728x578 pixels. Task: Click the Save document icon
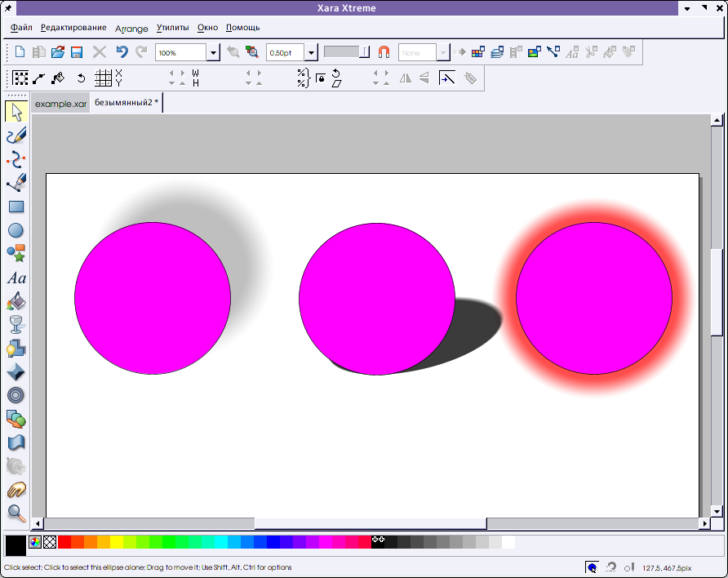77,52
